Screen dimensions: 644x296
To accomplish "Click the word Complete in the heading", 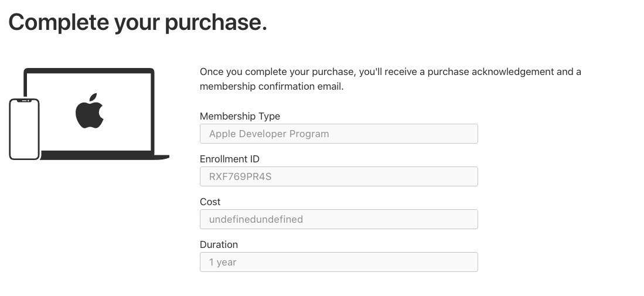I will pyautogui.click(x=59, y=23).
